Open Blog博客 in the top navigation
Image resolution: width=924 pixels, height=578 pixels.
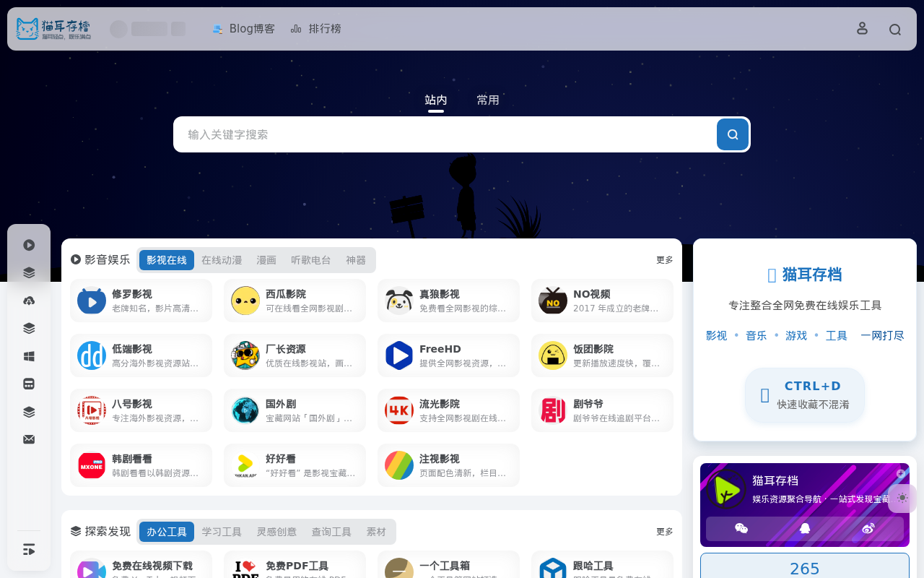[x=243, y=29]
